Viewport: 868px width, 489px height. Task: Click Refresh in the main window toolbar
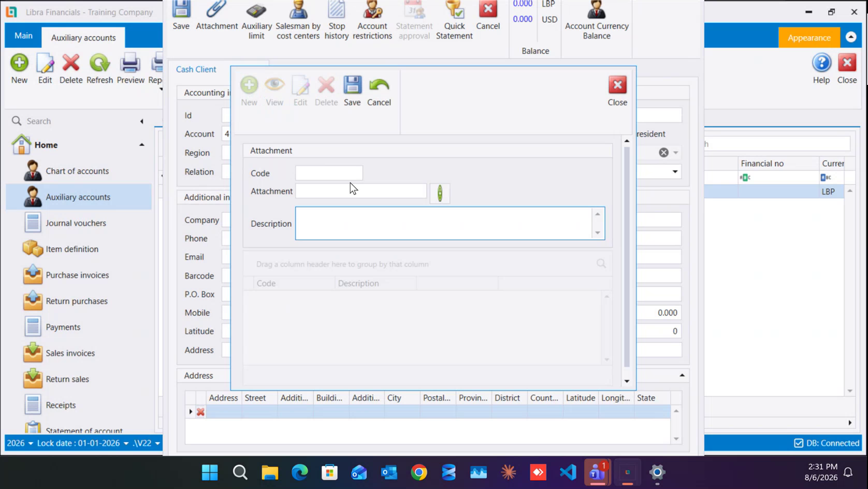[99, 69]
